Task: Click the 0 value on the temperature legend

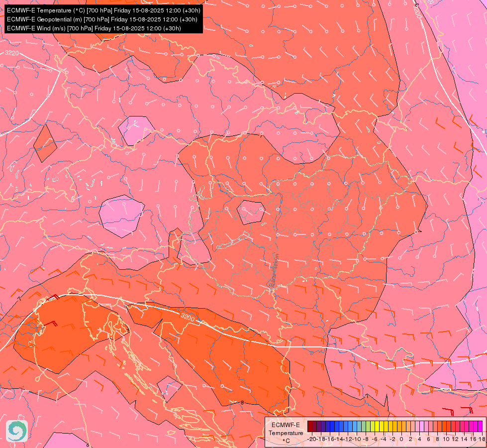Action: (x=401, y=439)
